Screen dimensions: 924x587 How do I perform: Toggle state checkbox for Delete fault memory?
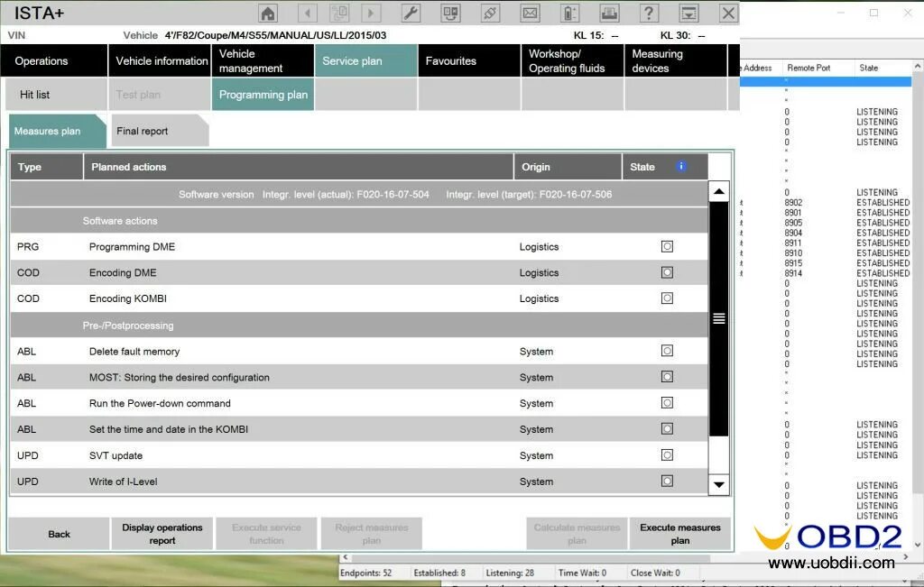point(667,351)
